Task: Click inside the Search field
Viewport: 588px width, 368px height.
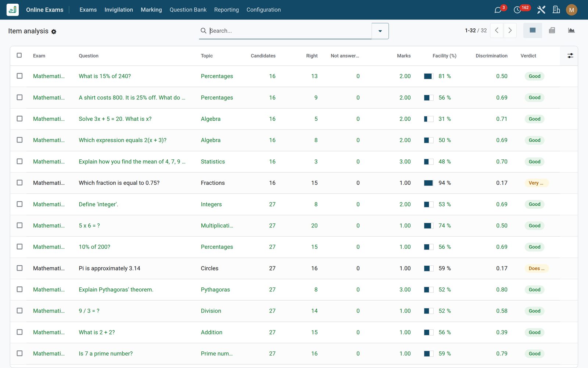Action: [289, 31]
